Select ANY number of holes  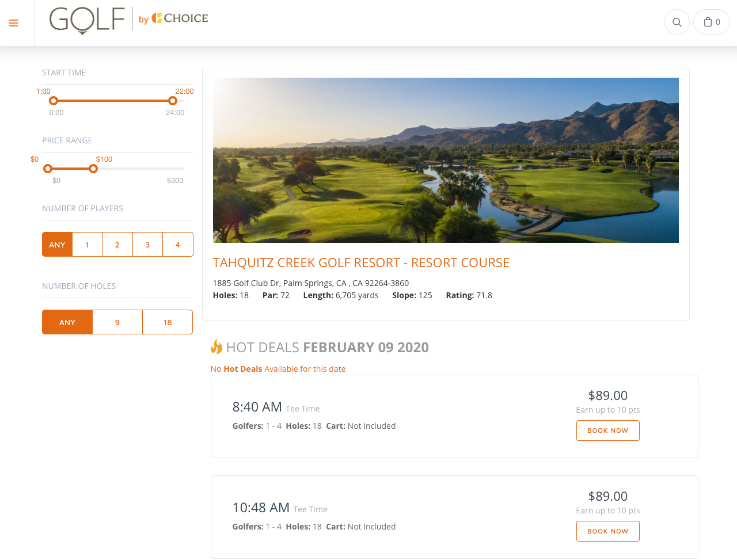(67, 322)
